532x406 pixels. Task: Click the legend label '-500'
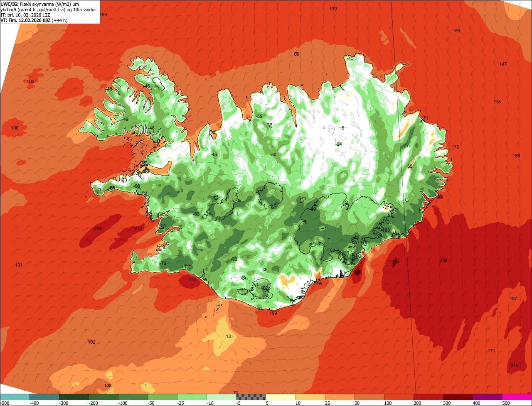(x=5, y=403)
